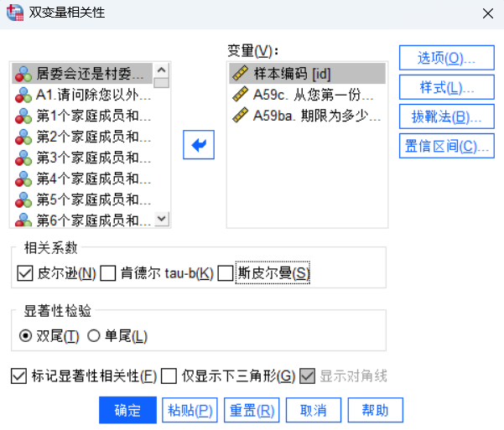This screenshot has height=430, width=504.
Task: Select 第6个家庭成员和... variable
Action: pos(82,219)
